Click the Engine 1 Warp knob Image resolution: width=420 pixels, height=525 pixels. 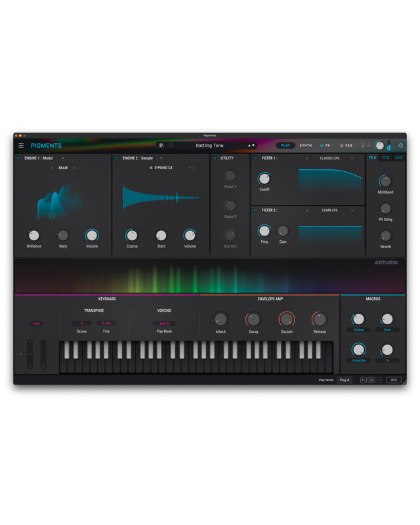tap(63, 236)
